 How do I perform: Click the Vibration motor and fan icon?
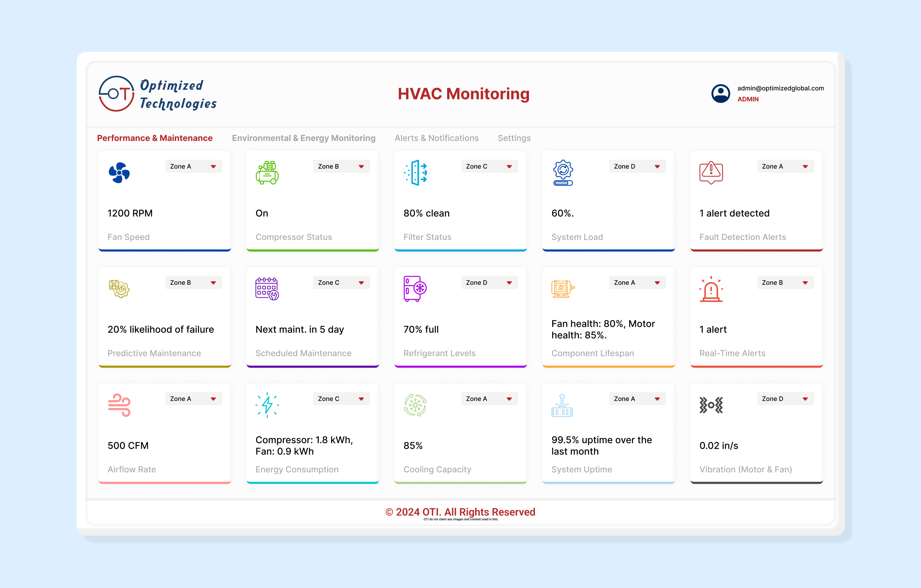click(x=711, y=405)
